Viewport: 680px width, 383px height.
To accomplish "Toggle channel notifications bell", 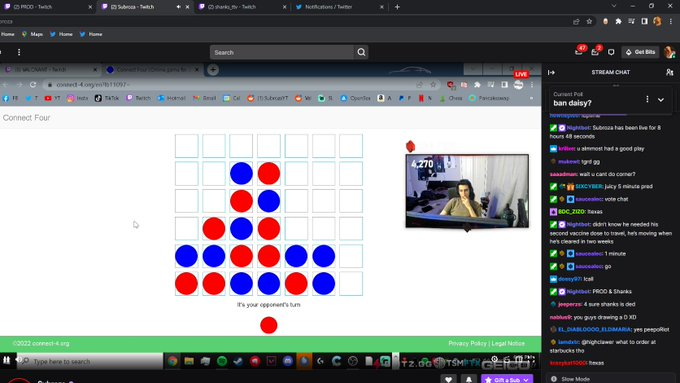I will point(468,379).
